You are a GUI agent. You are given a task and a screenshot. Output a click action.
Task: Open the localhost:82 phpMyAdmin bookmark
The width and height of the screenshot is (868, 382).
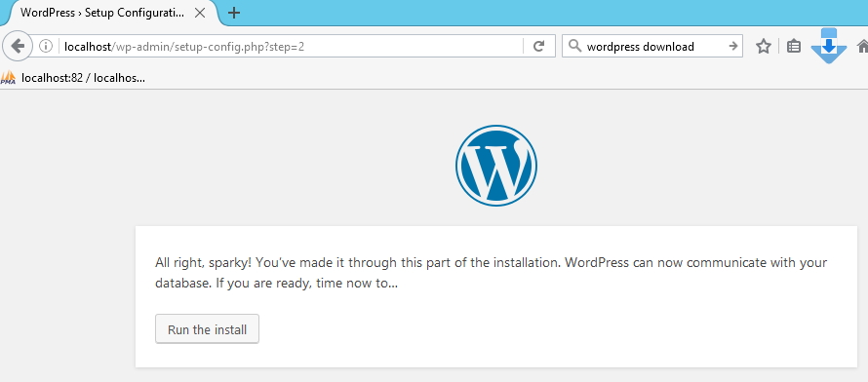coord(73,77)
